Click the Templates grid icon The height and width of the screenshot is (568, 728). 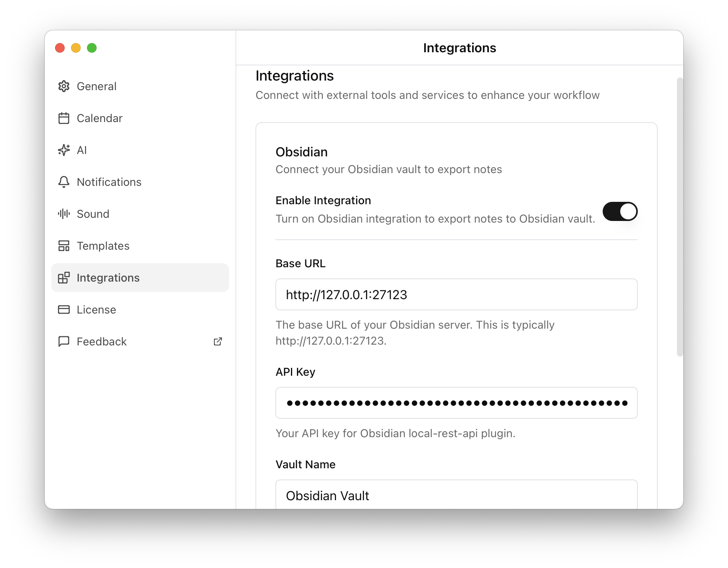[64, 246]
